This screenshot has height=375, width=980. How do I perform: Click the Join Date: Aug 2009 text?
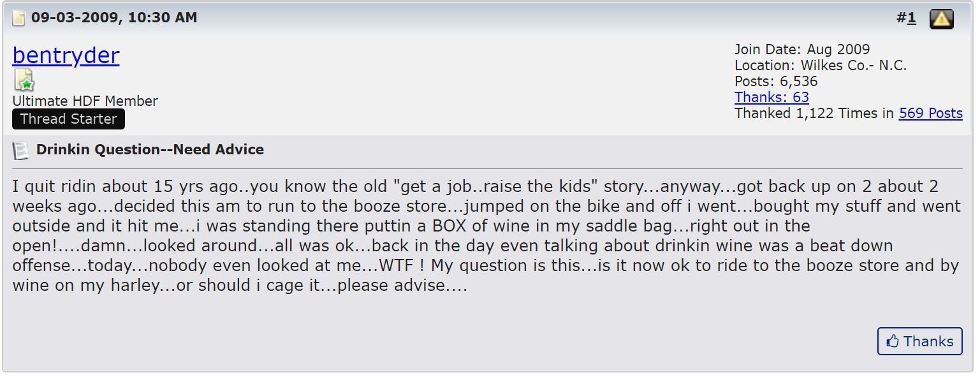point(801,50)
